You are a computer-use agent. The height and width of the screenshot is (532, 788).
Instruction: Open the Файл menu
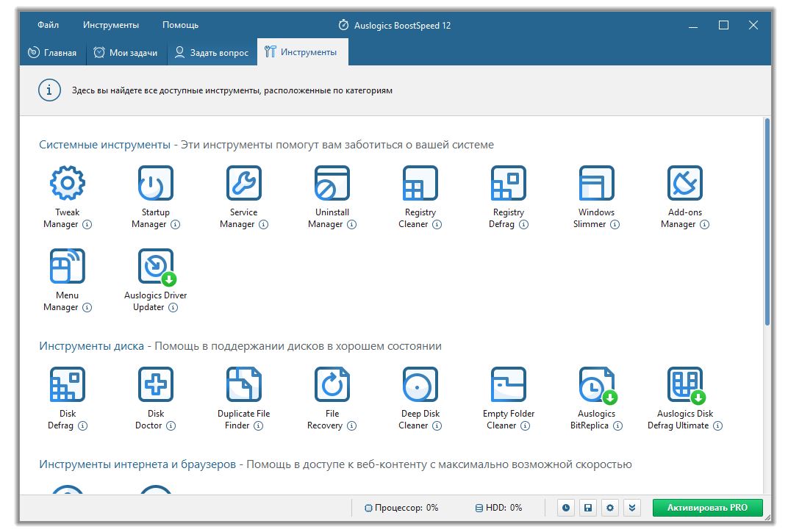click(x=49, y=24)
